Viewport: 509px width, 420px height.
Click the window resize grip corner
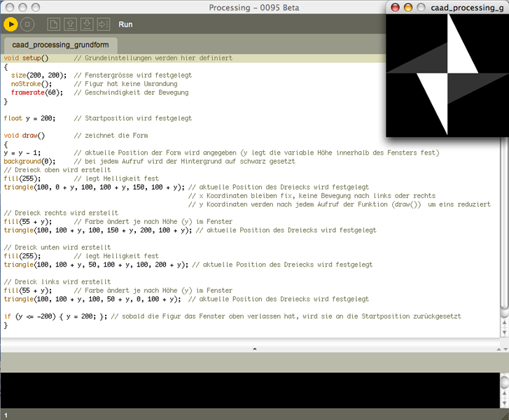[x=505, y=416]
